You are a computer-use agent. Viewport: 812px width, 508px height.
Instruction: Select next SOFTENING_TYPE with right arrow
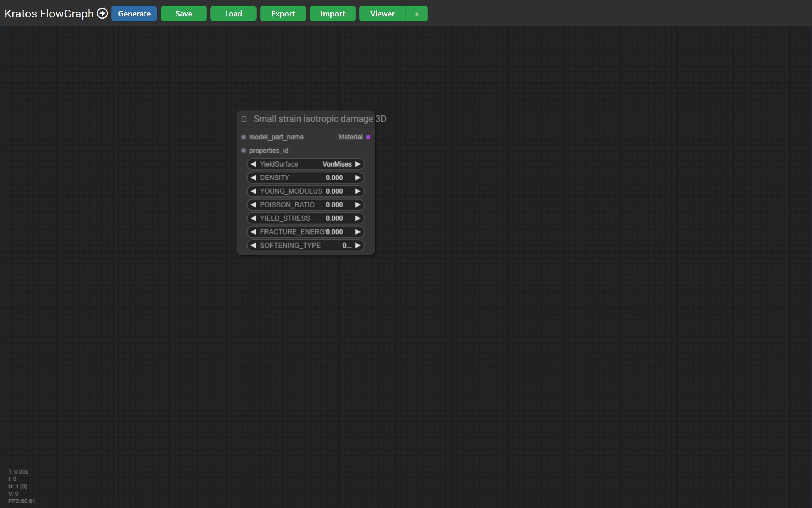(x=358, y=245)
